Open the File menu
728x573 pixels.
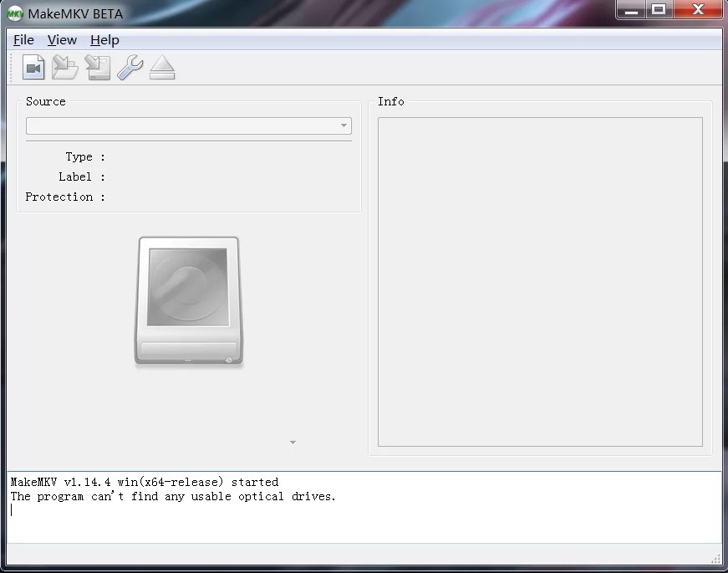23,39
